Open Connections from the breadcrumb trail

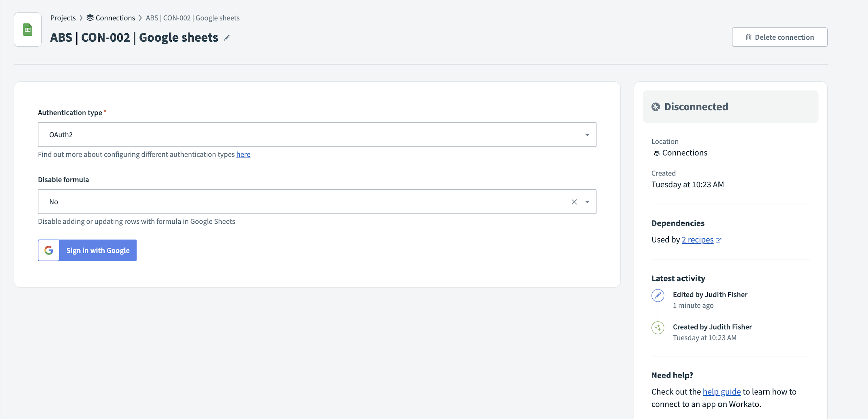click(115, 18)
